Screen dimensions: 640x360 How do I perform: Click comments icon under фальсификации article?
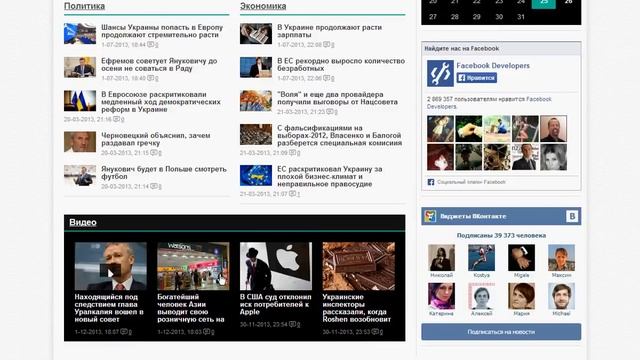click(292, 153)
